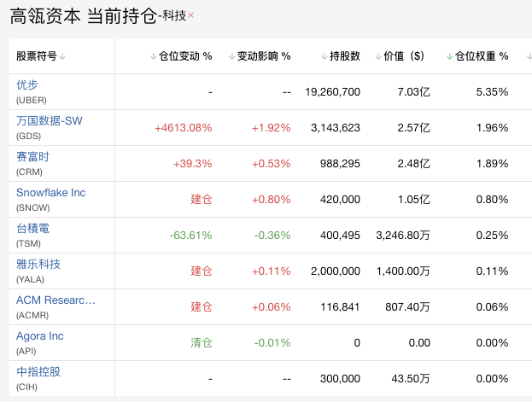Open the 中指控股 stock link

pyautogui.click(x=38, y=372)
